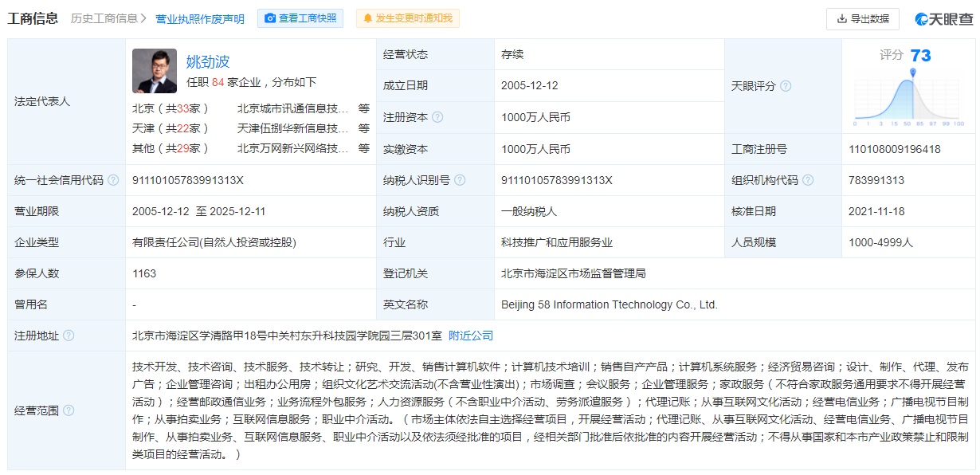Image resolution: width=980 pixels, height=475 pixels.
Task: Click the 导出数据 button label
Action: point(869,18)
